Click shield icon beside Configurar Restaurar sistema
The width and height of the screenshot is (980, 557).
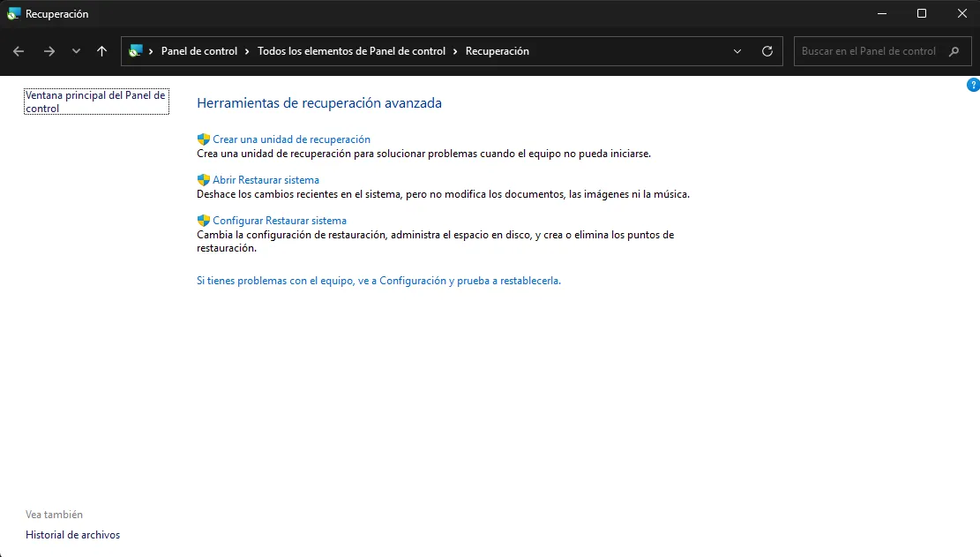point(203,221)
